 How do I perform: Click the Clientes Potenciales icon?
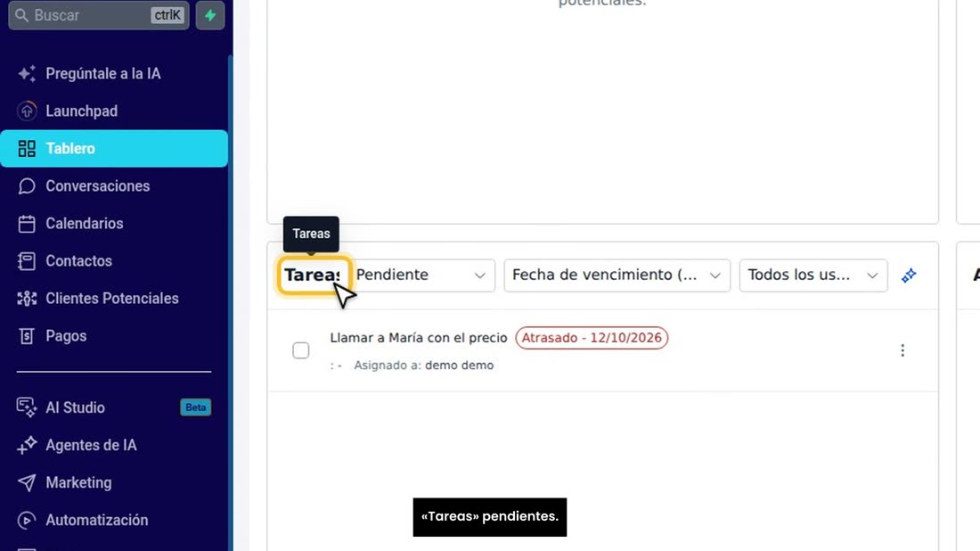click(x=26, y=299)
